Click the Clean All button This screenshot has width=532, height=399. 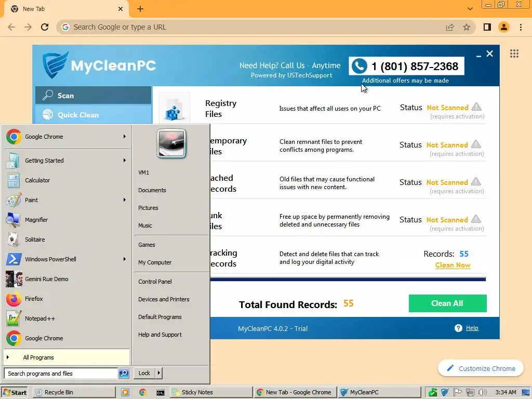click(x=447, y=303)
